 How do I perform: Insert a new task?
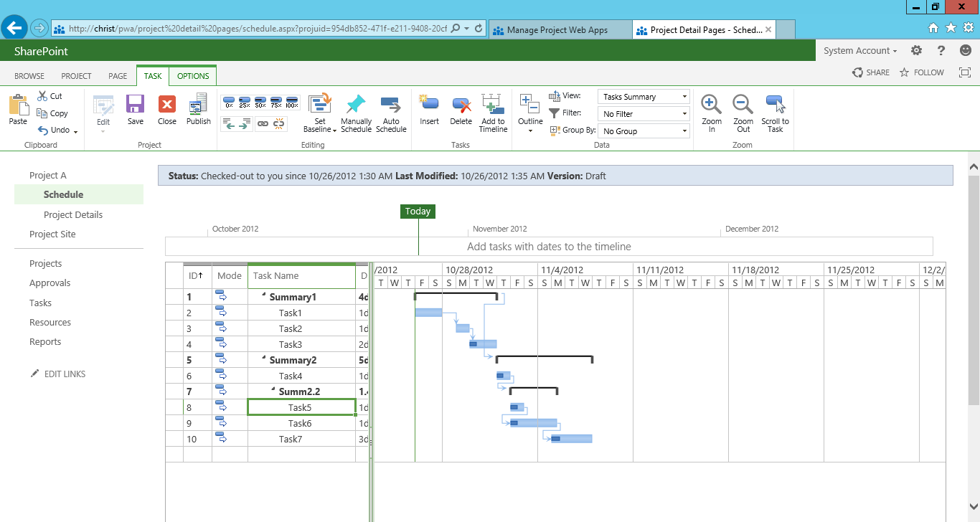point(429,105)
